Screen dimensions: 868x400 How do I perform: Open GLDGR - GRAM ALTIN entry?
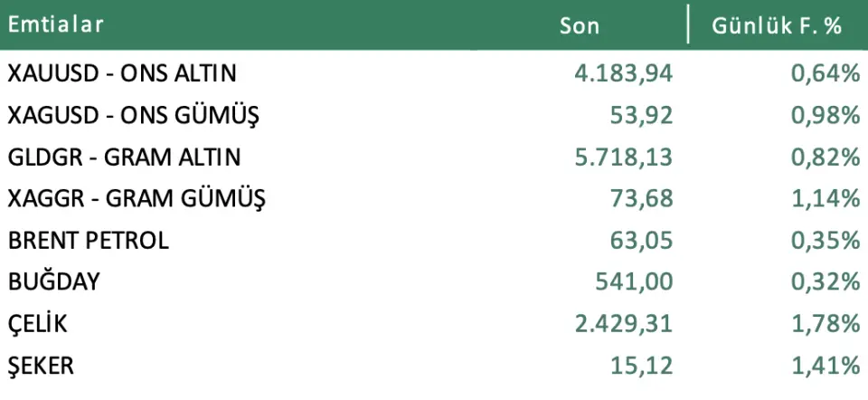click(124, 157)
